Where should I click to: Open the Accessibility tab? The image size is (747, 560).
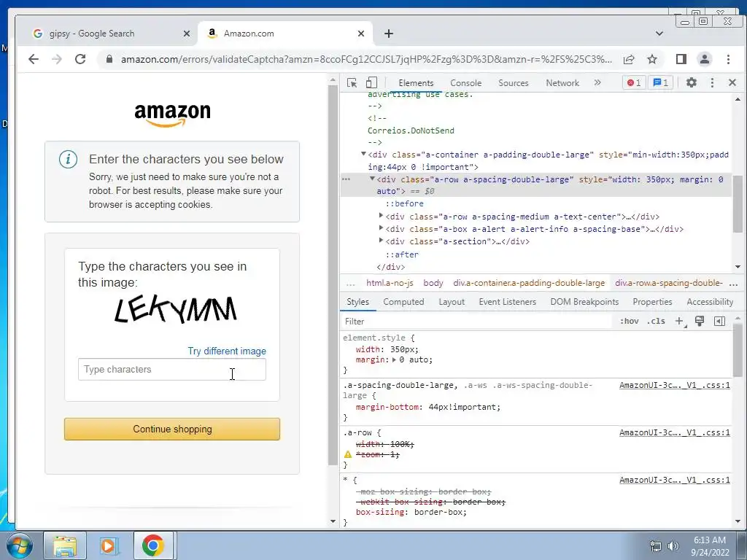[710, 302]
